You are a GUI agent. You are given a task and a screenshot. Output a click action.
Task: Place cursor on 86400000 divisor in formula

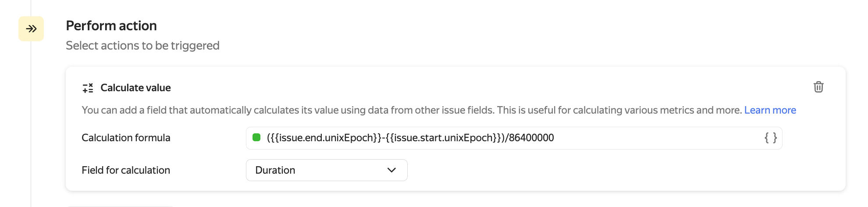[531, 138]
